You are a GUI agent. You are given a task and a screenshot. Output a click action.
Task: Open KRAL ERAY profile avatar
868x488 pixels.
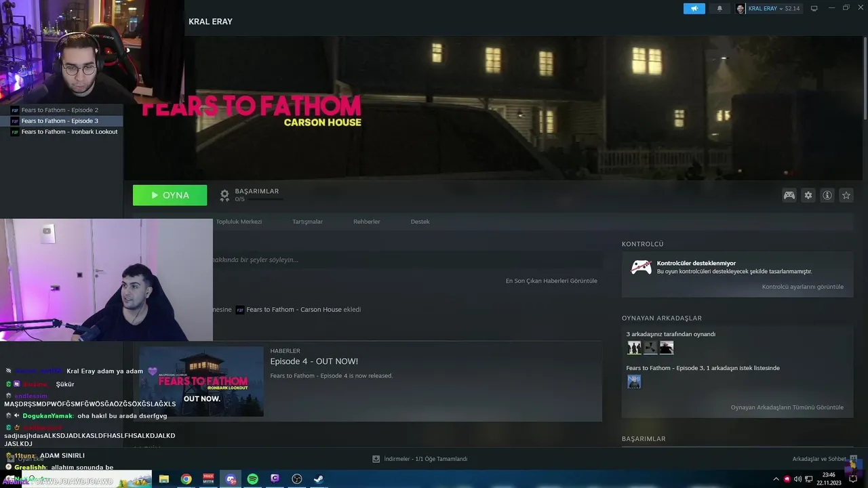tap(740, 9)
